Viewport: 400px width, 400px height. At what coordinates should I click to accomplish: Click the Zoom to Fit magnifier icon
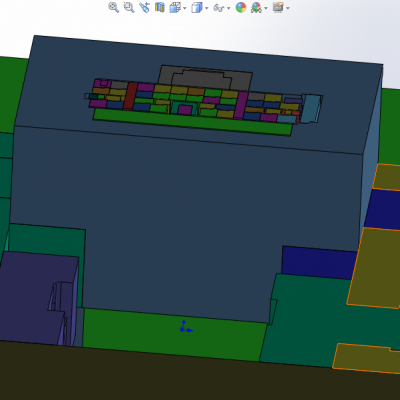113,7
